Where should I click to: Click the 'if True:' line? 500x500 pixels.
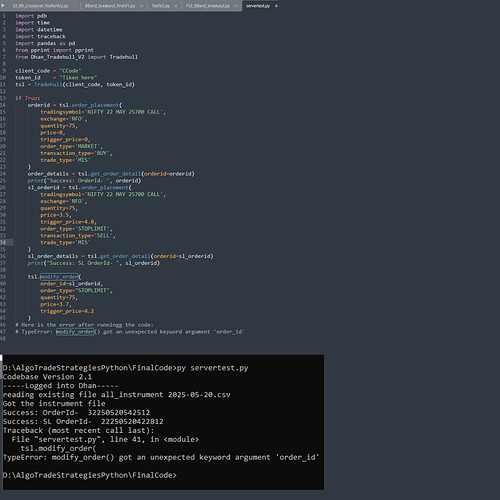(x=28, y=98)
